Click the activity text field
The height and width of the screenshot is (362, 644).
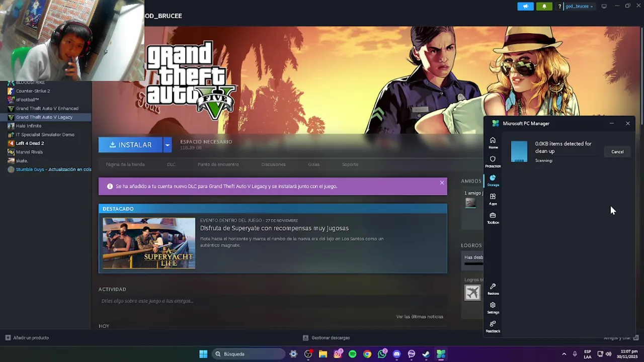[272, 301]
